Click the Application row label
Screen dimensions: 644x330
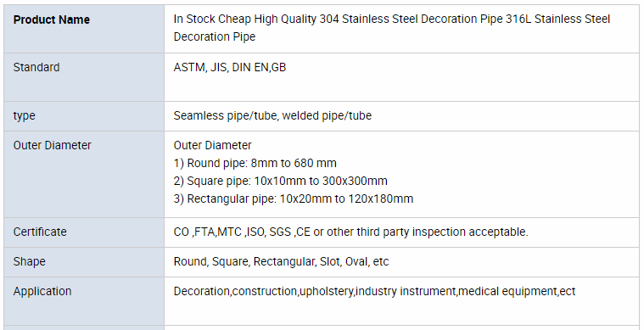pyautogui.click(x=42, y=292)
